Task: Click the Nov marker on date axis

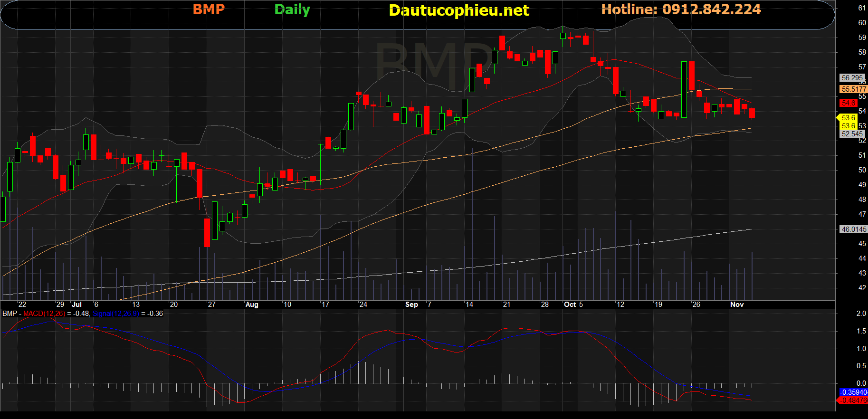Action: (736, 305)
